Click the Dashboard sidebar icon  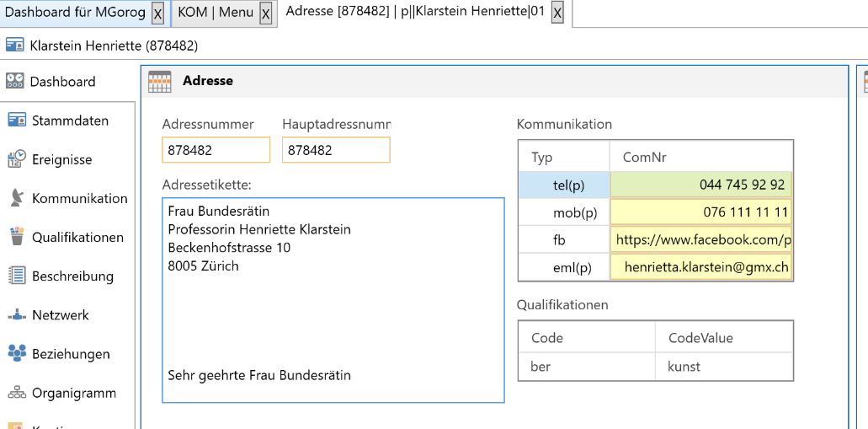tap(15, 82)
